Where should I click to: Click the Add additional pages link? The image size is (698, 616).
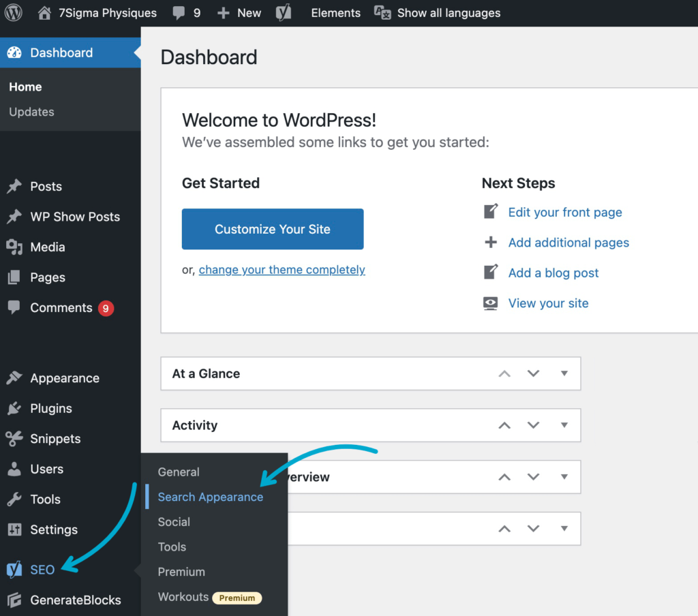pos(568,243)
